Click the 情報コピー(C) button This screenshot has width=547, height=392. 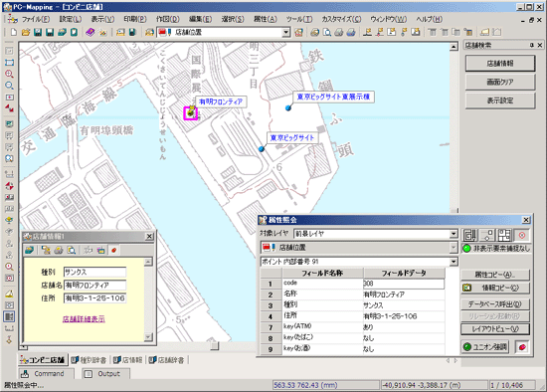(x=495, y=288)
